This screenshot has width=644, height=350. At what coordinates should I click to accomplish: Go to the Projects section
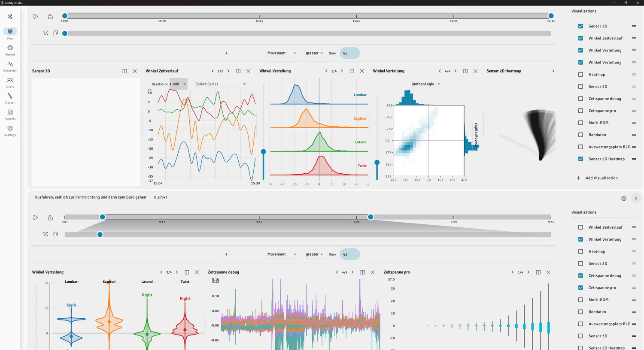[x=10, y=115]
